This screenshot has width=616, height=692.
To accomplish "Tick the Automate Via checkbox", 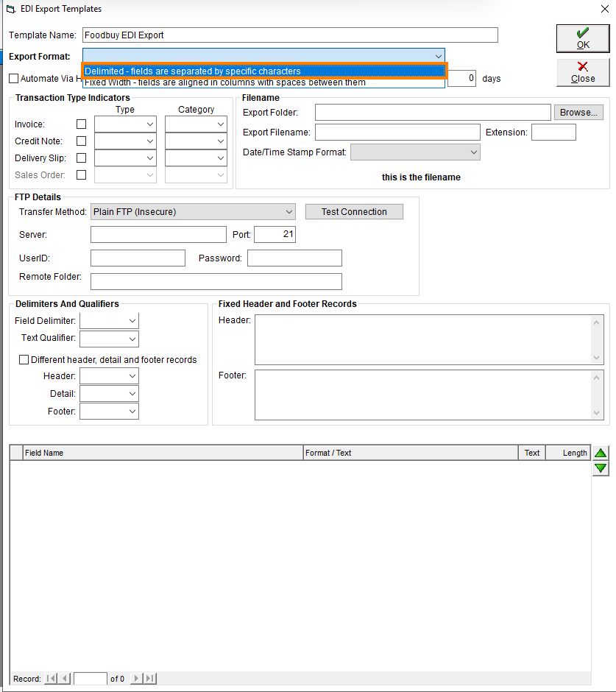I will click(14, 79).
